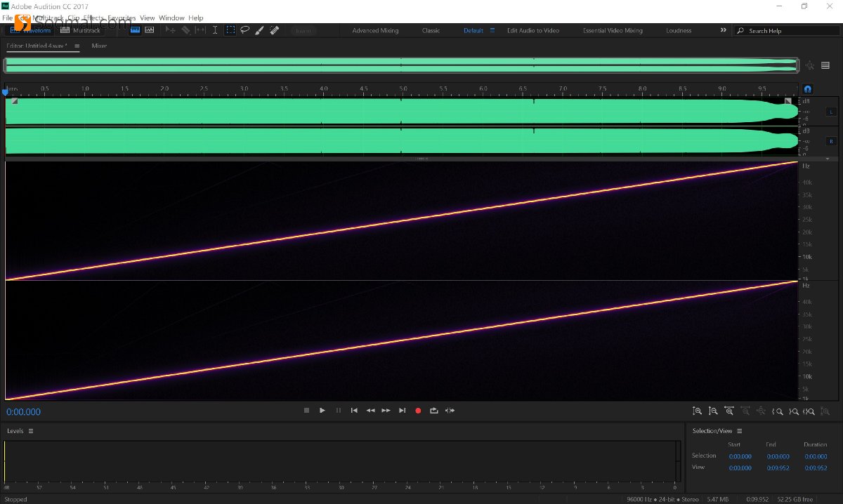Open the Levels panel menu
Screen dimensions: 843x504
coord(31,431)
